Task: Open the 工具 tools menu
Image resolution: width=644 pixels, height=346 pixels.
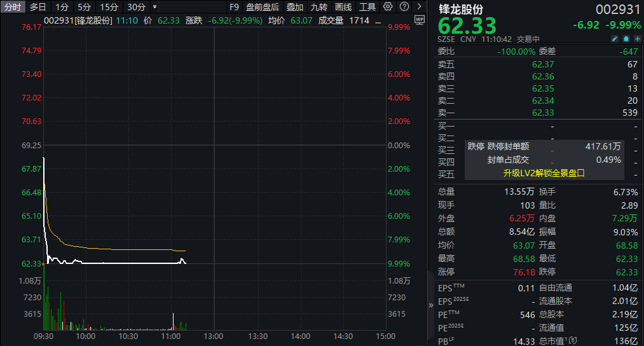Action: pyautogui.click(x=367, y=7)
